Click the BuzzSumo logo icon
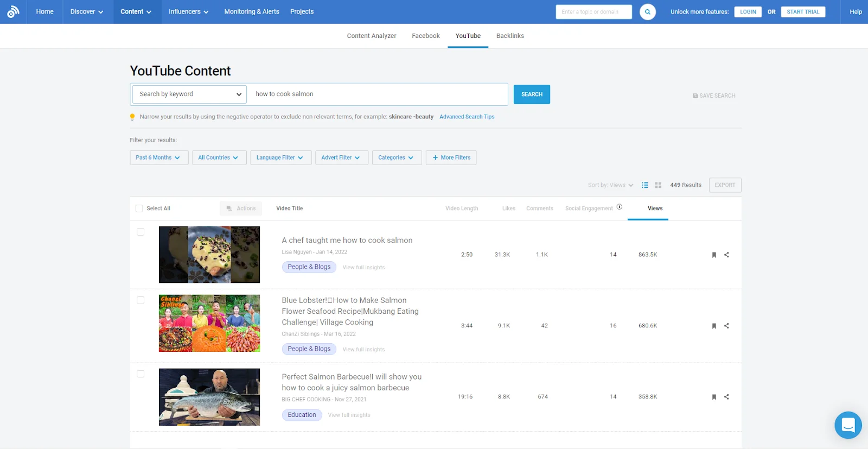 13,11
